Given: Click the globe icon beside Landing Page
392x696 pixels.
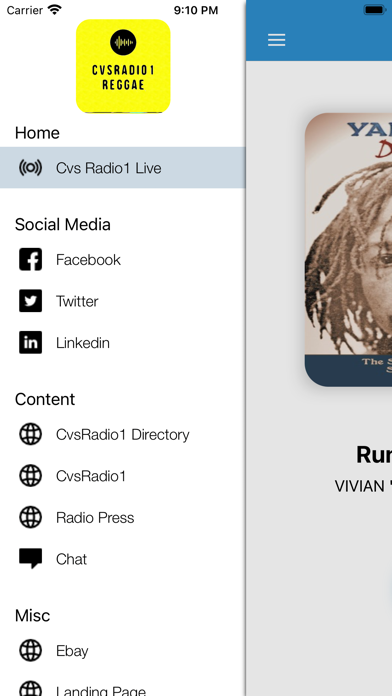Looking at the screenshot, I should (x=30, y=688).
